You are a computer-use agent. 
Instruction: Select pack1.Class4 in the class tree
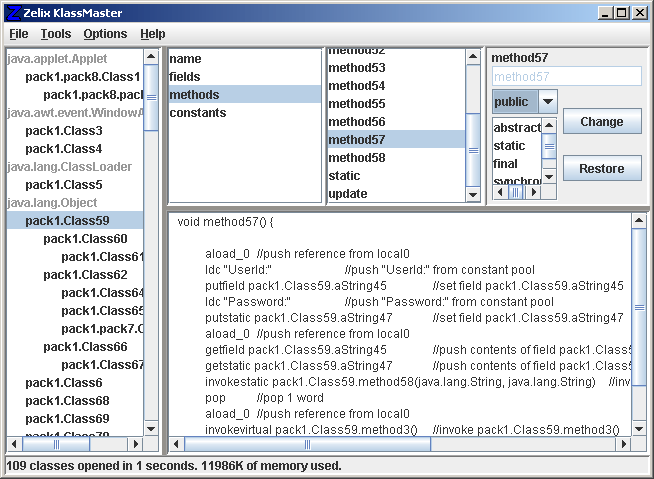coord(64,149)
